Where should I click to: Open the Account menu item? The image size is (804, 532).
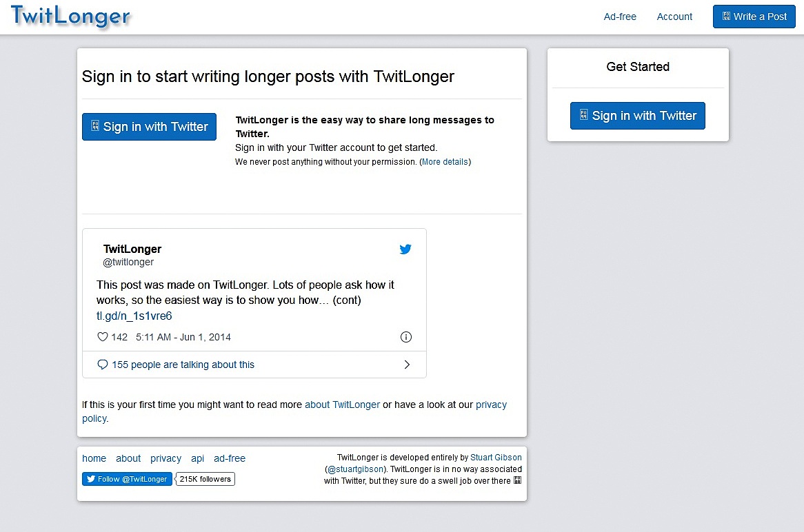point(674,17)
